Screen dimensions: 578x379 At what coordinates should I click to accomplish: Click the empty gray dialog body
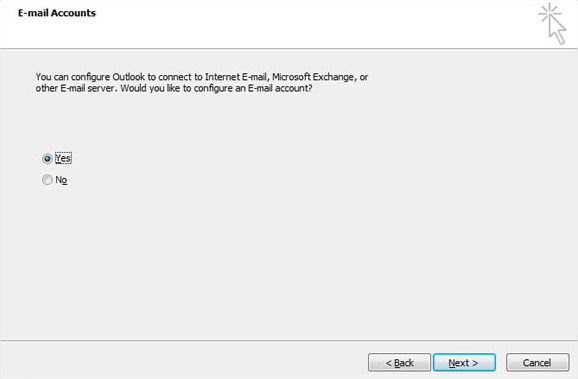289,258
